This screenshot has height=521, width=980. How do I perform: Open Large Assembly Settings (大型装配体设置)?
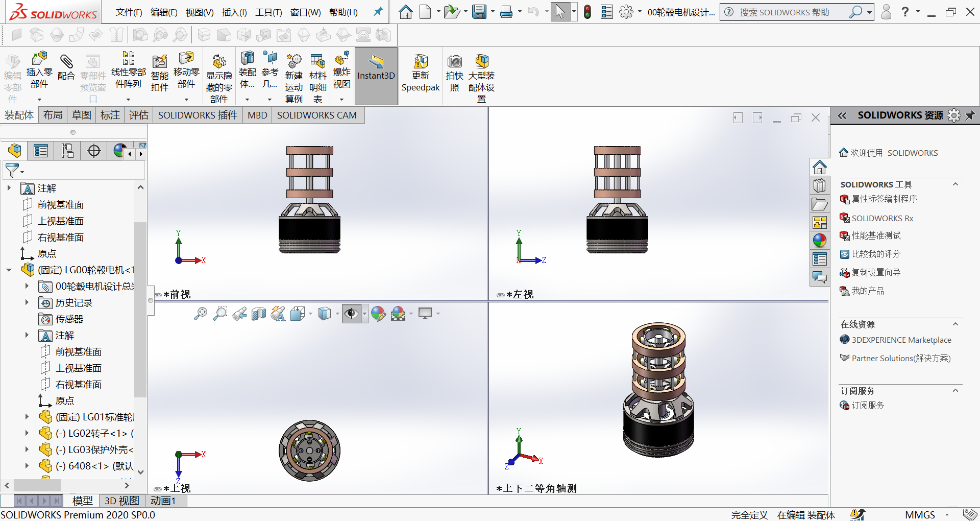click(x=482, y=79)
